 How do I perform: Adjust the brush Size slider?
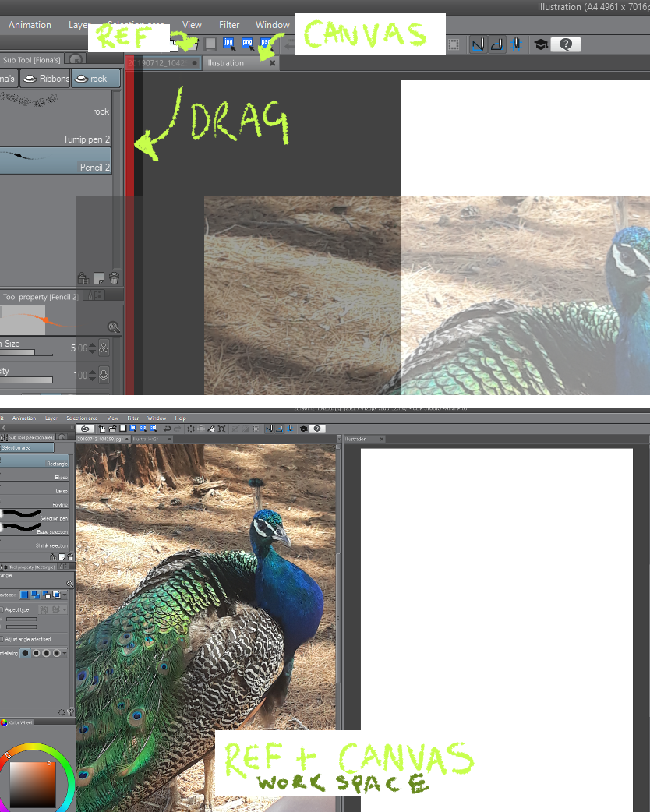click(26, 353)
